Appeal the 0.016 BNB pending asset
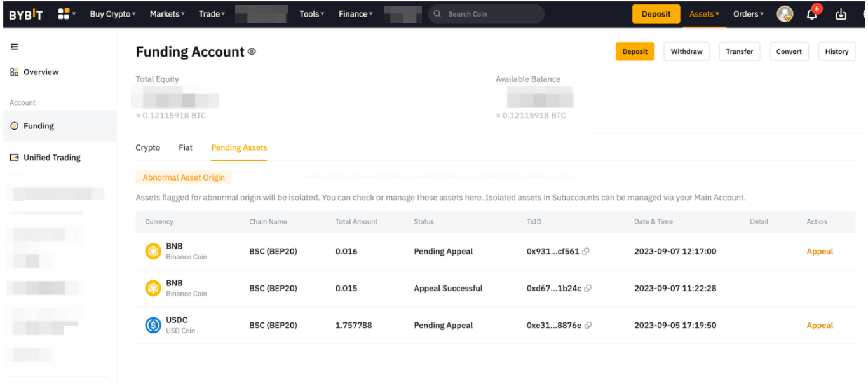 point(819,251)
